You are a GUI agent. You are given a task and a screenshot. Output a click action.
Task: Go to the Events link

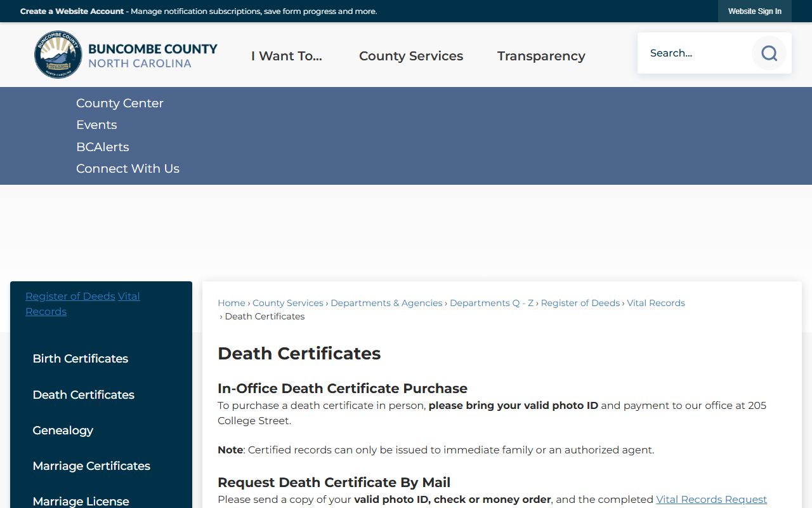(x=96, y=125)
